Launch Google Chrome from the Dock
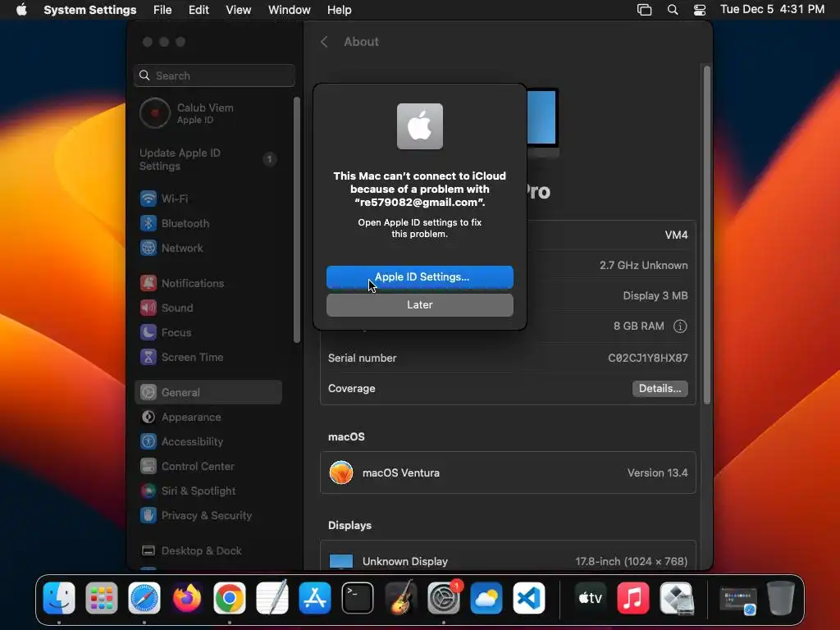Image resolution: width=840 pixels, height=630 pixels. [230, 598]
